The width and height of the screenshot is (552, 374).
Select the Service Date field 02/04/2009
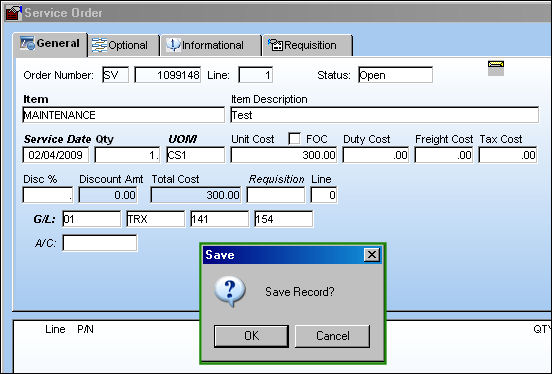(x=56, y=155)
